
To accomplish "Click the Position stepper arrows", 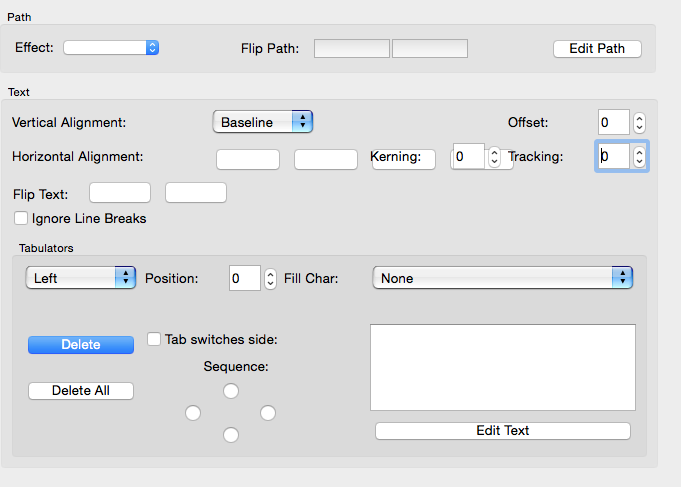I will click(x=270, y=279).
